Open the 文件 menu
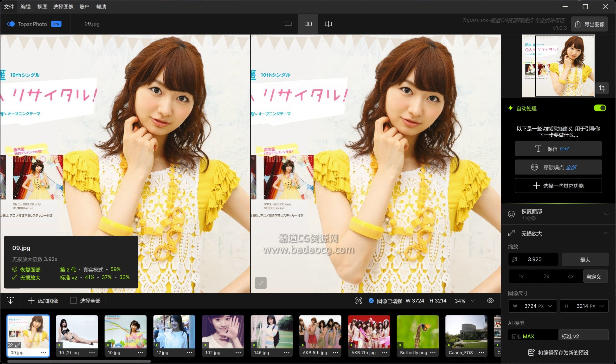This screenshot has height=364, width=616. click(x=9, y=7)
